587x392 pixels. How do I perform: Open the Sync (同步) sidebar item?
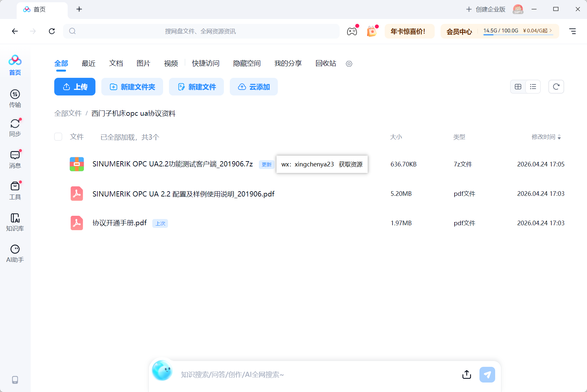coord(15,128)
